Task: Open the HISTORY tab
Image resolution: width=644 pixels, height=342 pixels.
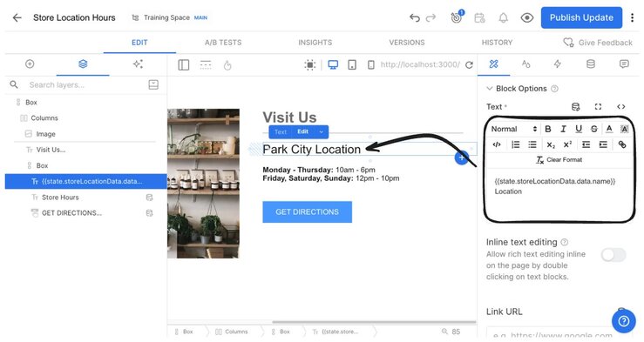Action: [x=497, y=43]
